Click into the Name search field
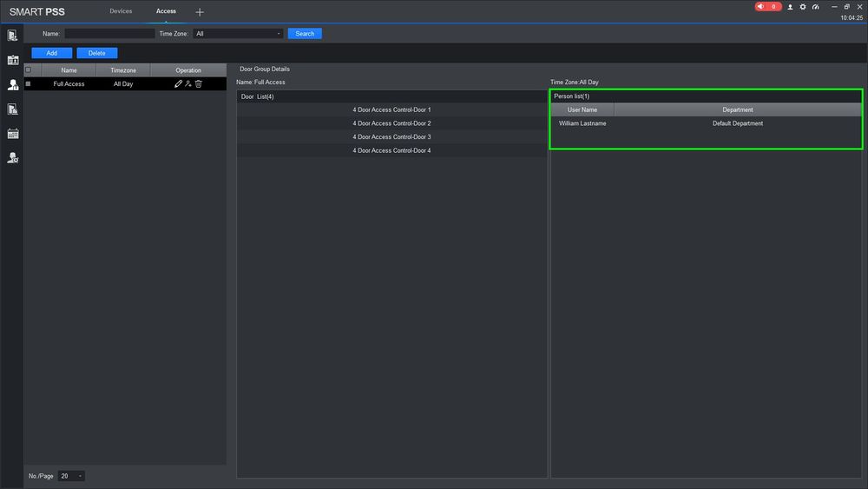The height and width of the screenshot is (489, 868). click(x=108, y=34)
